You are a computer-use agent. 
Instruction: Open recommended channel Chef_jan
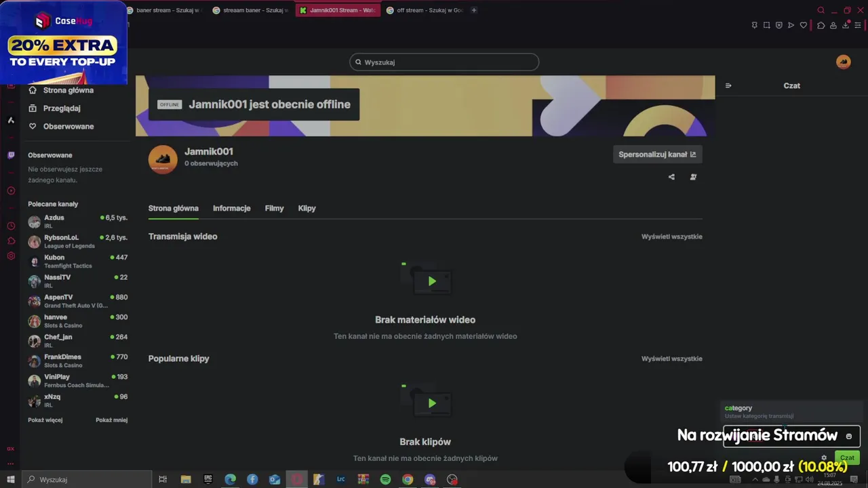pos(77,341)
